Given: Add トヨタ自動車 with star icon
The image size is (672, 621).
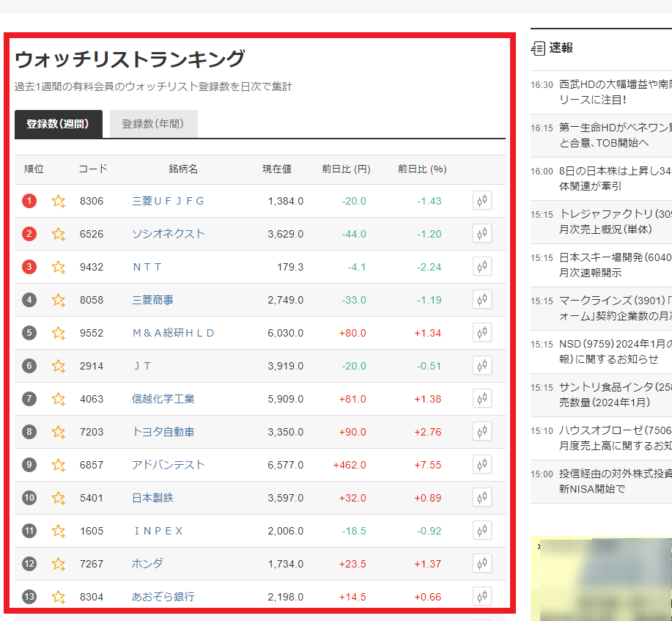Looking at the screenshot, I should (59, 432).
